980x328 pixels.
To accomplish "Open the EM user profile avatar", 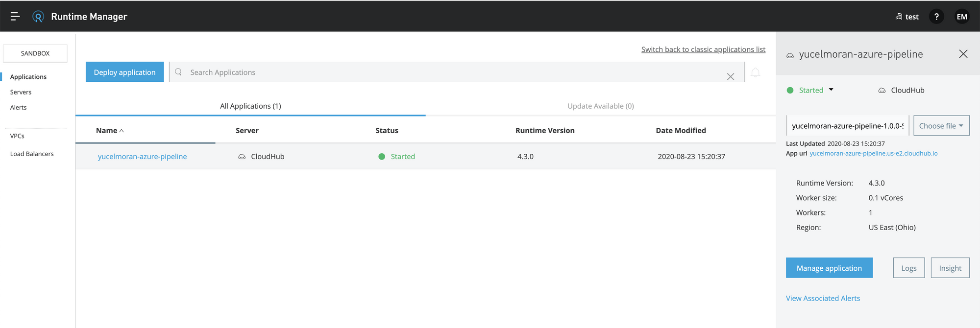I will click(962, 17).
